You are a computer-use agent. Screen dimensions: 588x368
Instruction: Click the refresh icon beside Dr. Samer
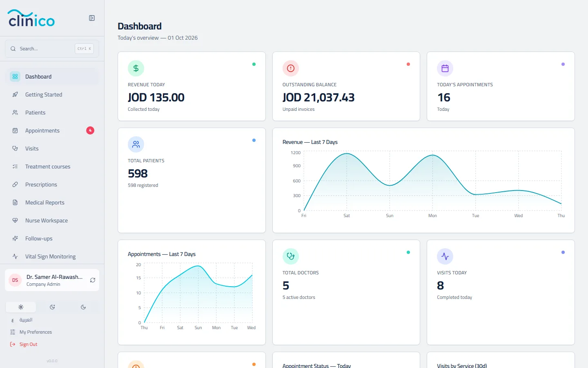click(x=93, y=280)
